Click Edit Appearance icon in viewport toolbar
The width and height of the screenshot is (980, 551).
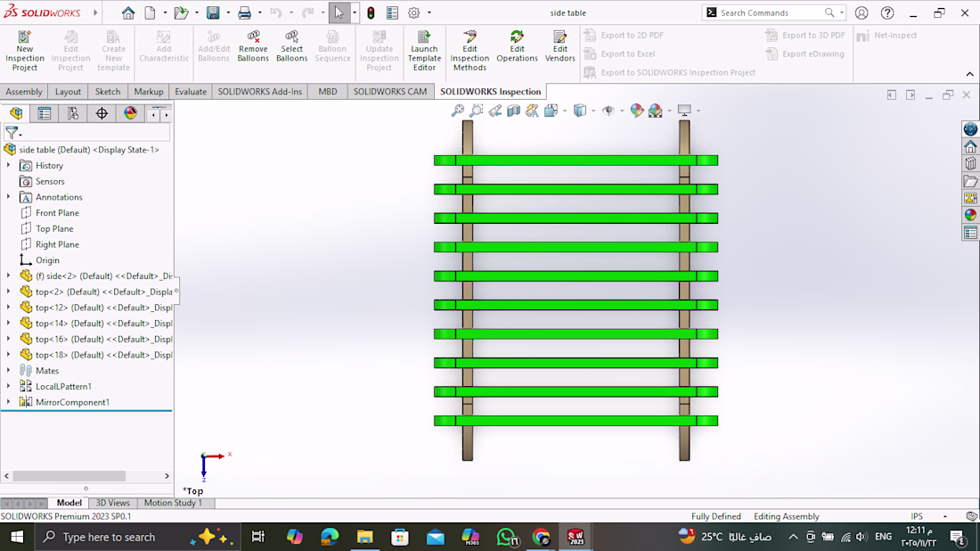(636, 111)
